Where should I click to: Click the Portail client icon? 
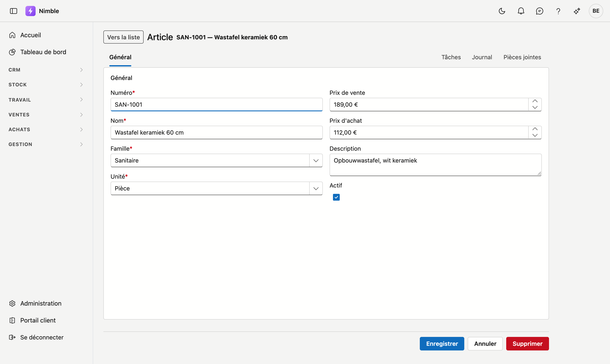(x=12, y=320)
